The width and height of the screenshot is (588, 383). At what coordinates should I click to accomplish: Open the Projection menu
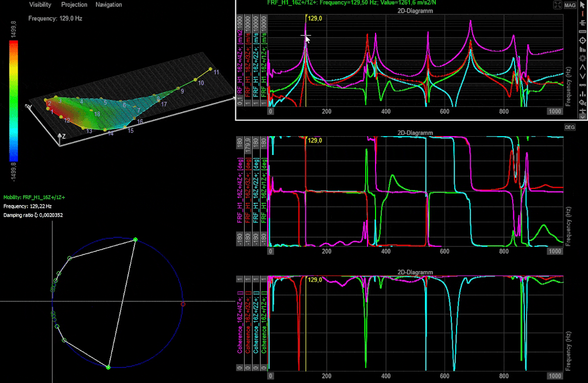(74, 5)
